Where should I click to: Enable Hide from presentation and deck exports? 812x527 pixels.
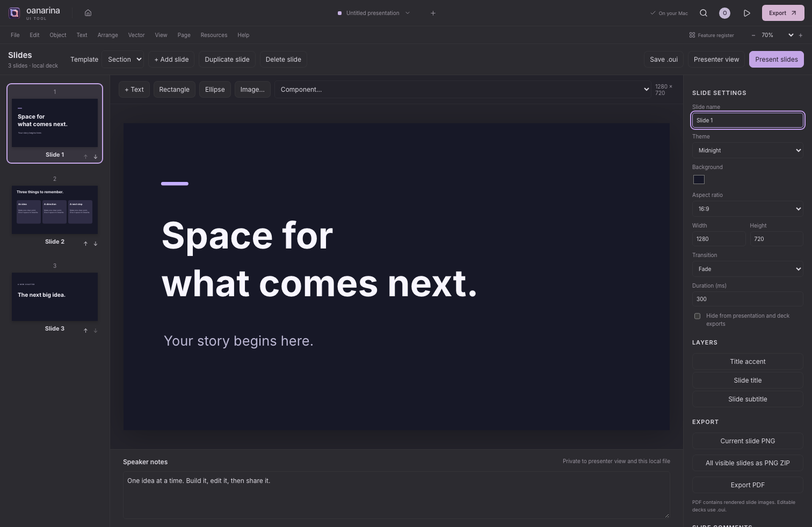tap(698, 316)
